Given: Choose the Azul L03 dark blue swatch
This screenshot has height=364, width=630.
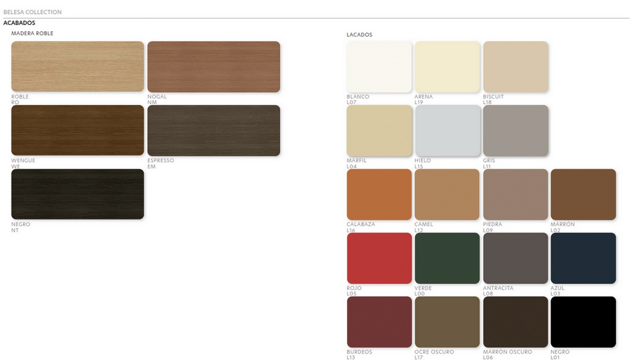Looking at the screenshot, I should tap(583, 258).
